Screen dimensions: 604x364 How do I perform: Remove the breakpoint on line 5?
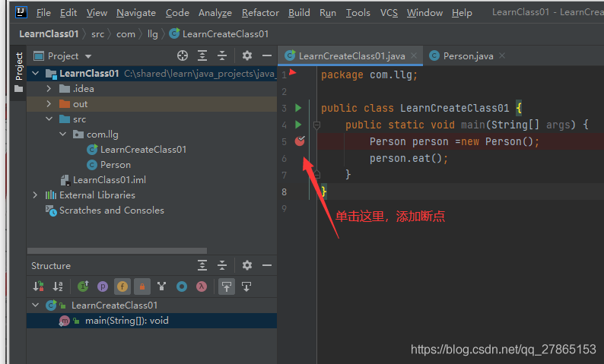coord(300,141)
